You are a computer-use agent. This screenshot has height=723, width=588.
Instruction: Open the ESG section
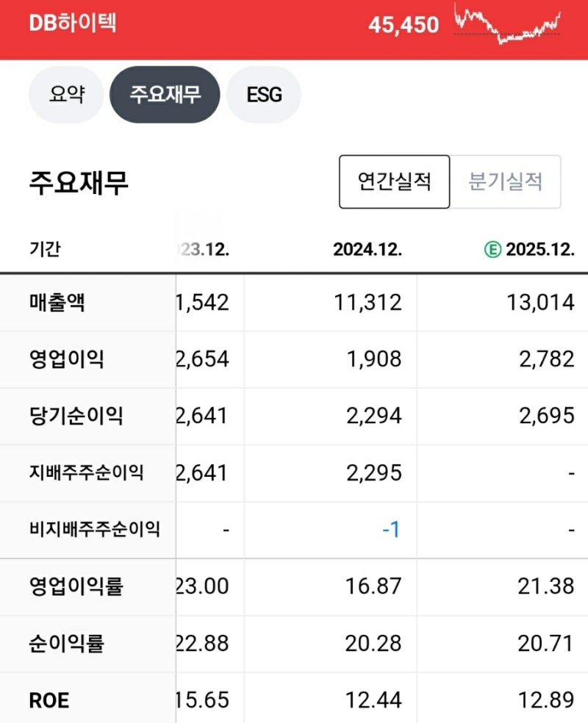263,94
